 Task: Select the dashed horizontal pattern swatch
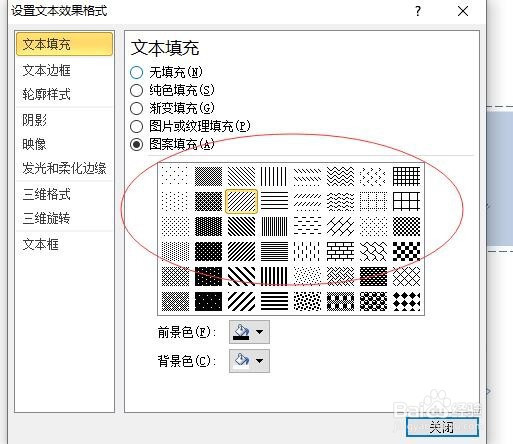tap(307, 226)
